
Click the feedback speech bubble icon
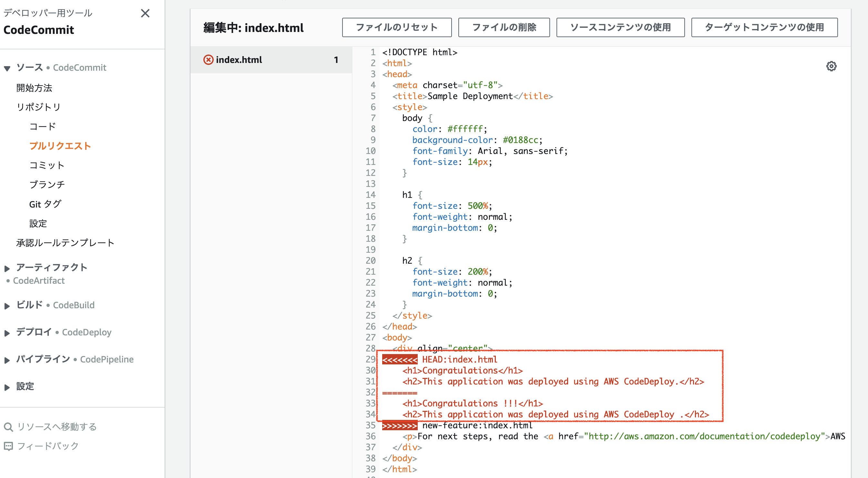pyautogui.click(x=8, y=446)
